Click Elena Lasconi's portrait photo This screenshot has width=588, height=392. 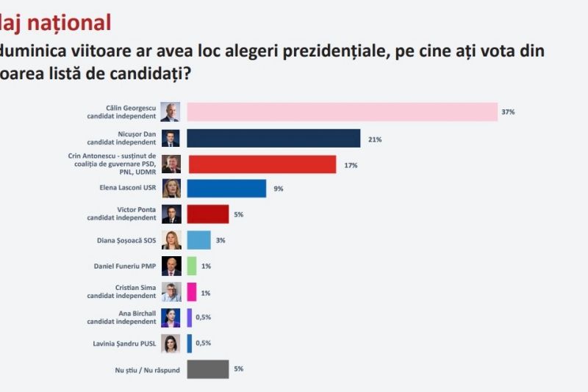pos(171,189)
